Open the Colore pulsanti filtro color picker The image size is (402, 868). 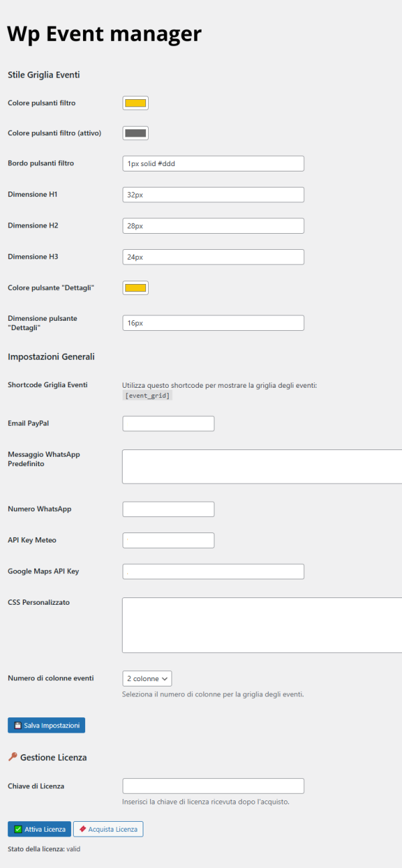point(135,103)
